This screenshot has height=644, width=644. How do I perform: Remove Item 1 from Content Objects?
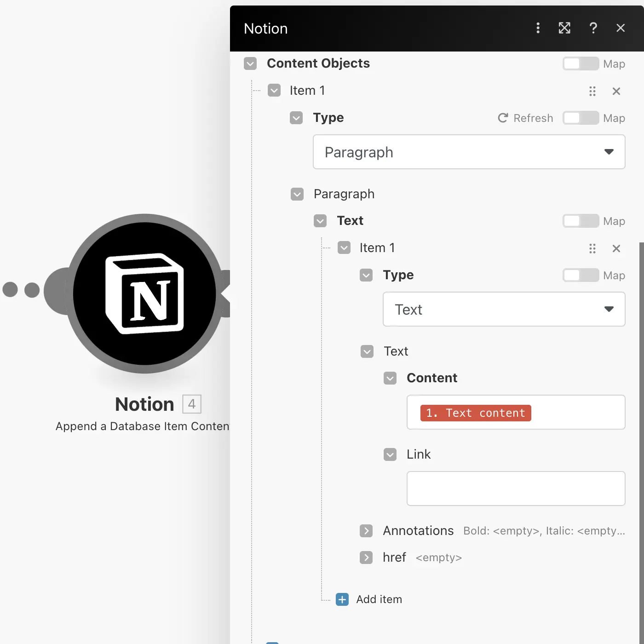pos(616,91)
